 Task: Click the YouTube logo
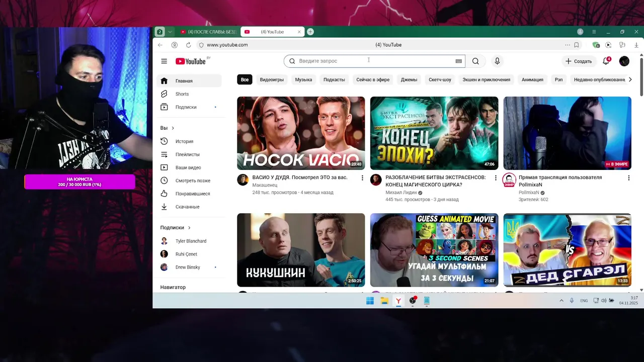(x=191, y=61)
